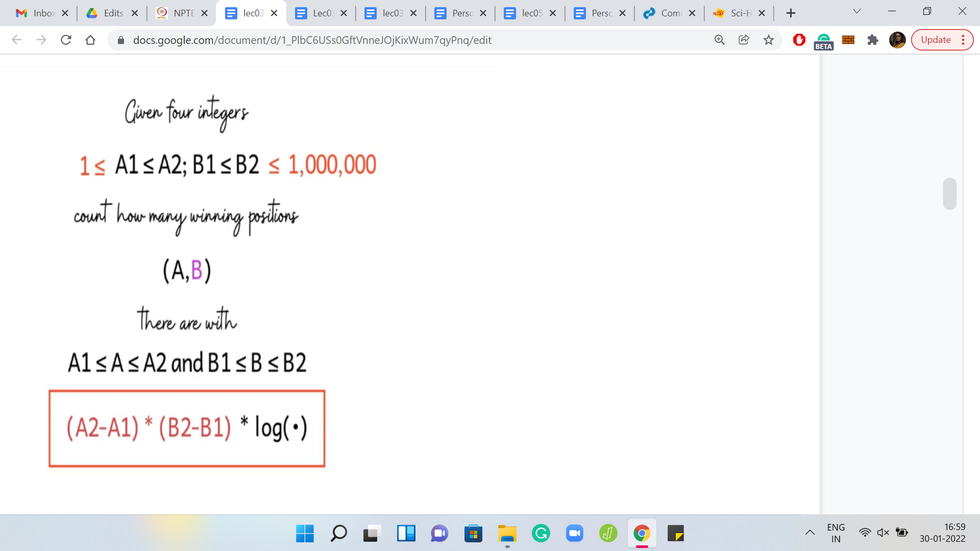
Task: Expand the tab search chevron
Action: pyautogui.click(x=857, y=11)
